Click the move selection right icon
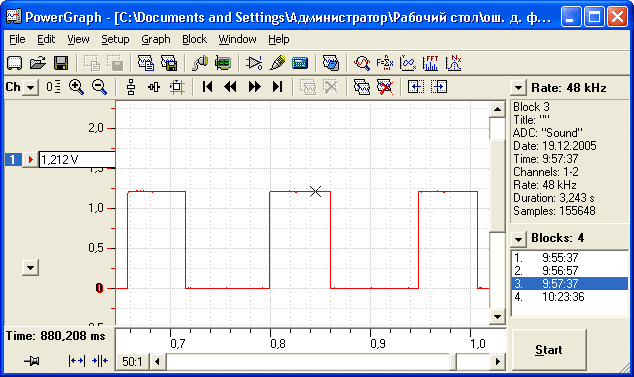 point(439,87)
